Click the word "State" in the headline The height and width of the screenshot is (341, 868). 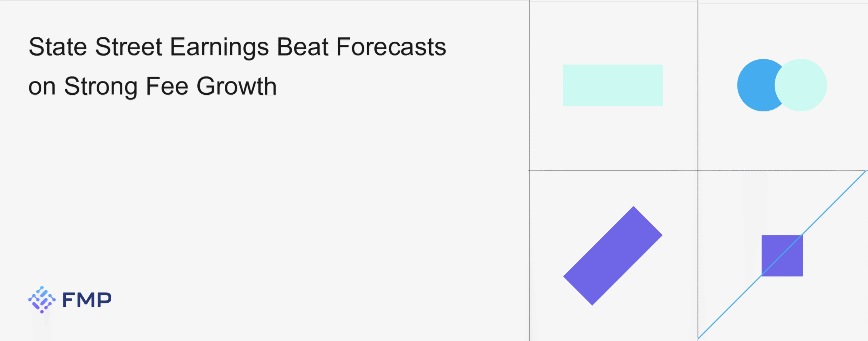point(58,47)
